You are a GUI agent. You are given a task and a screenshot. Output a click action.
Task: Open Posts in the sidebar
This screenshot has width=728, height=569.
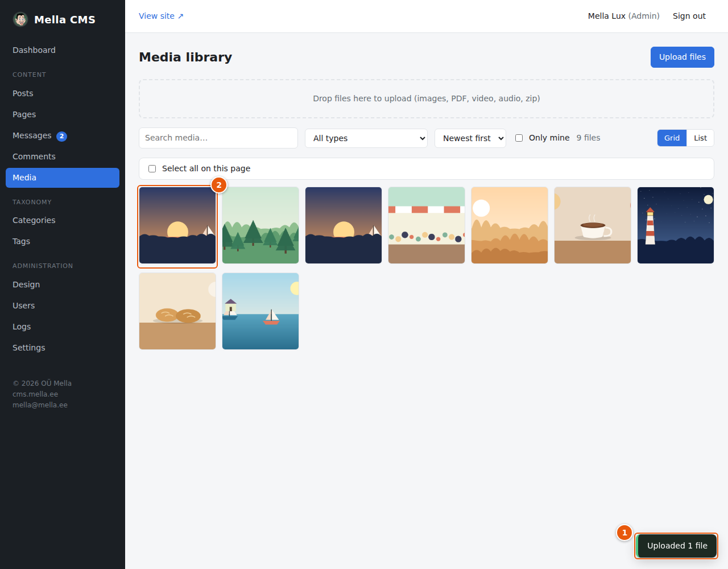pos(63,93)
